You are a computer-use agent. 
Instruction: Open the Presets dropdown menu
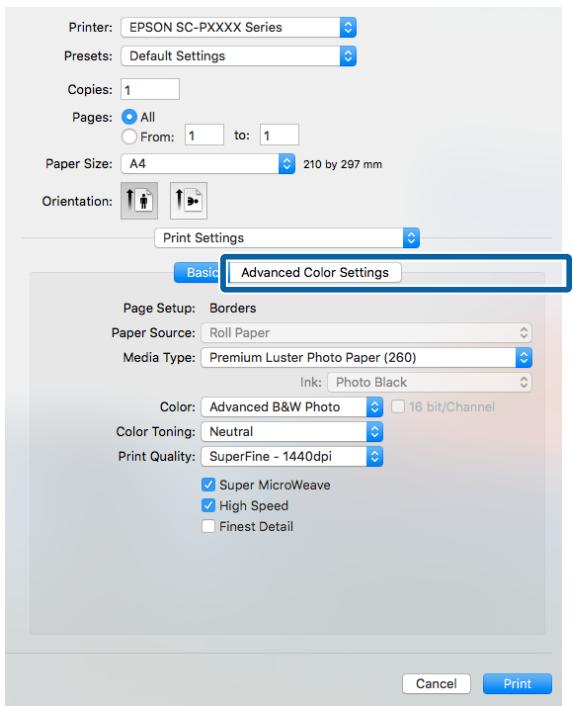click(x=238, y=56)
